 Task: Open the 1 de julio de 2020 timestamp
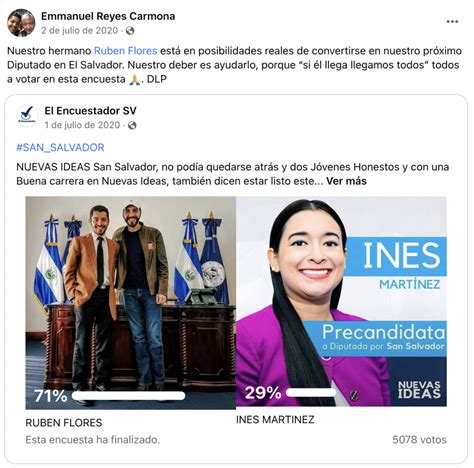click(82, 125)
